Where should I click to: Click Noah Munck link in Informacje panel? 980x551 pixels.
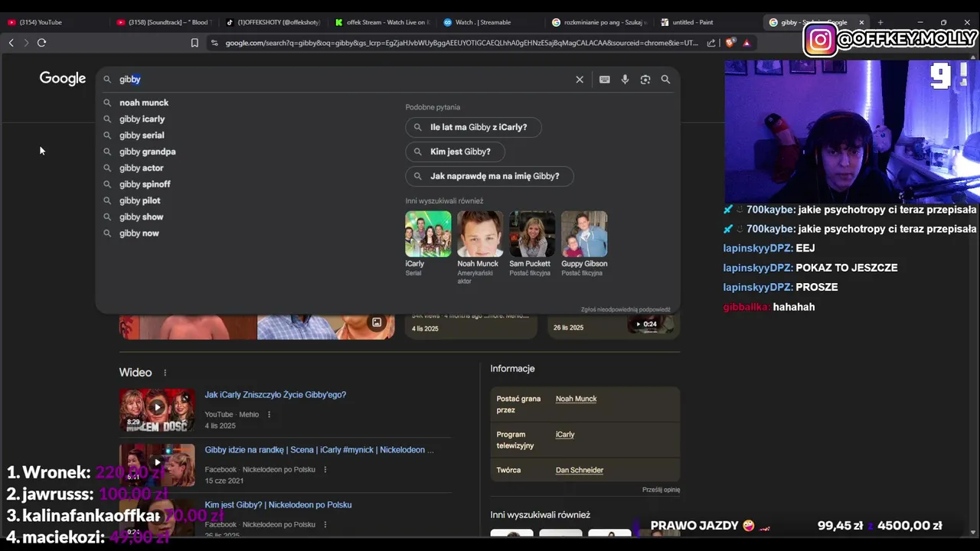tap(576, 399)
